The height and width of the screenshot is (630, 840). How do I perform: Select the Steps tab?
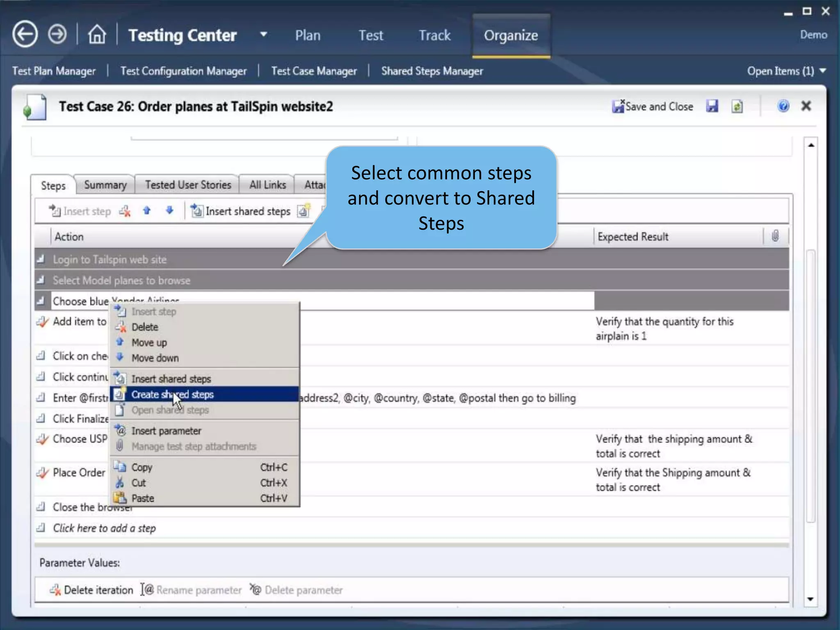(x=53, y=185)
